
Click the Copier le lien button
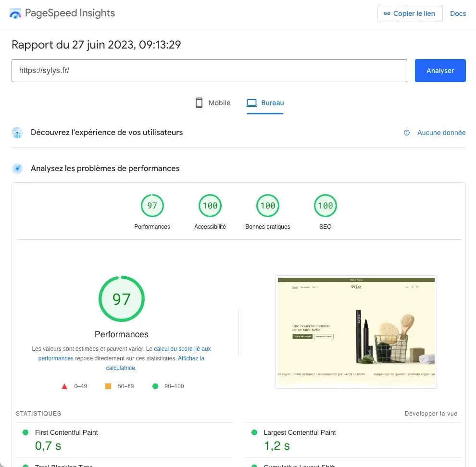(x=410, y=13)
